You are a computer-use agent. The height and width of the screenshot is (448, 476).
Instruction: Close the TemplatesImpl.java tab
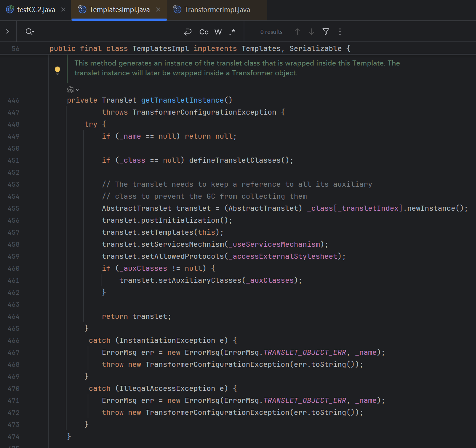(x=158, y=10)
